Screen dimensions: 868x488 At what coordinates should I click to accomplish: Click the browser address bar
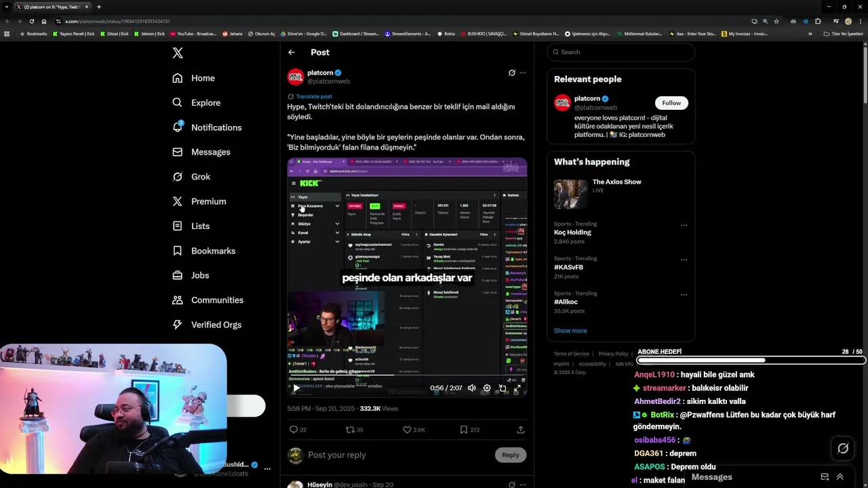pyautogui.click(x=400, y=21)
